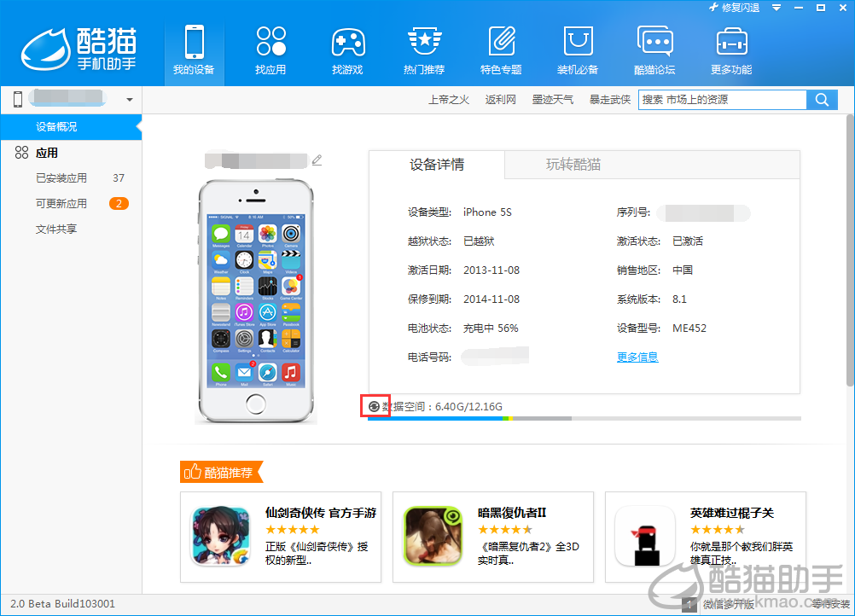Click the battery status 充电中 56%
The height and width of the screenshot is (616, 855).
point(491,328)
